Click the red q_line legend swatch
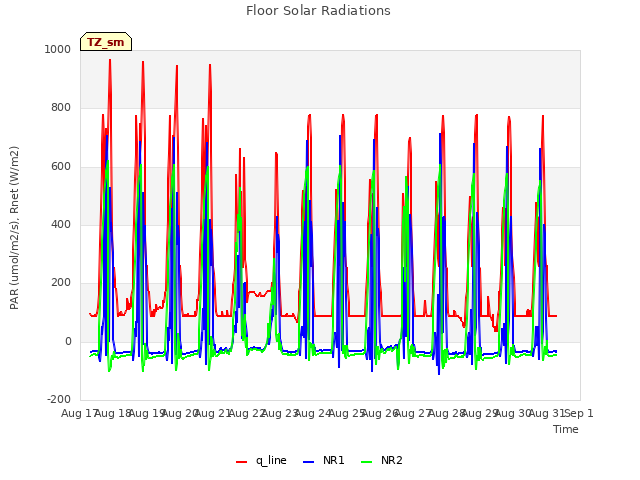Image resolution: width=640 pixels, height=480 pixels. pyautogui.click(x=241, y=462)
